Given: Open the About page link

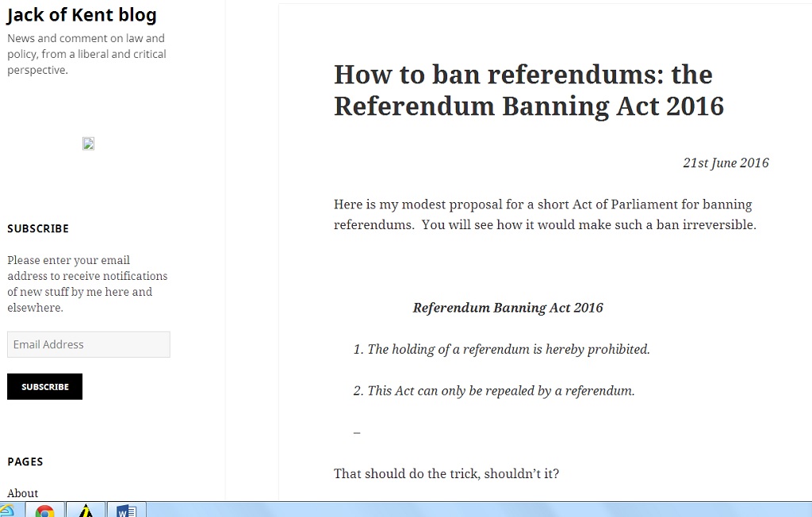Looking at the screenshot, I should (x=23, y=493).
